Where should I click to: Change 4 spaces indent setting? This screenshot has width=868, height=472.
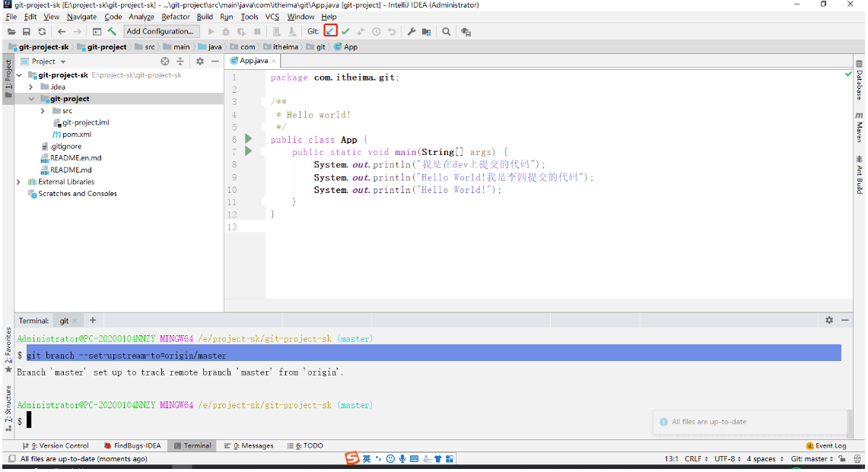765,459
